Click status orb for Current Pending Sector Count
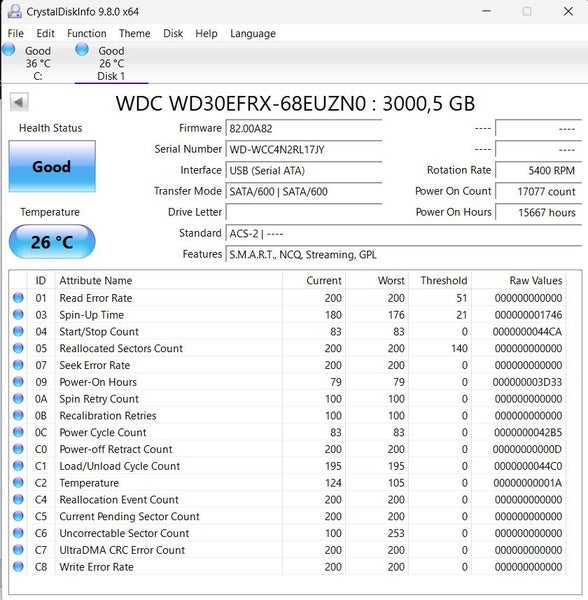Screen dimensions: 588x600 (x=18, y=516)
